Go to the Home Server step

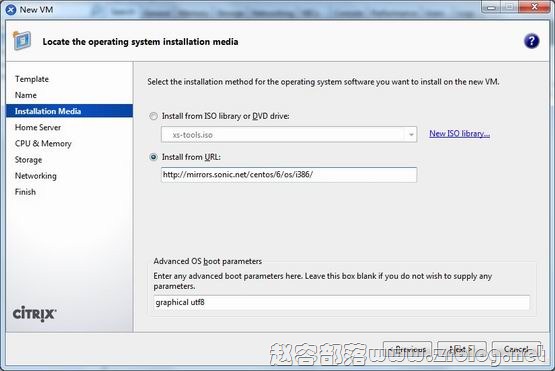38,127
